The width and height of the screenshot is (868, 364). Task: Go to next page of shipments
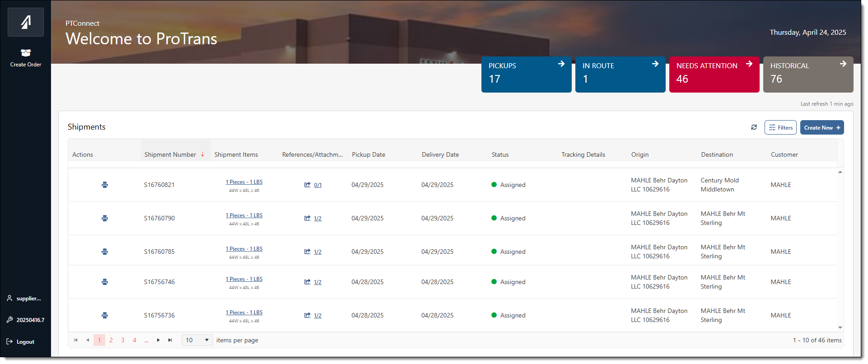158,340
